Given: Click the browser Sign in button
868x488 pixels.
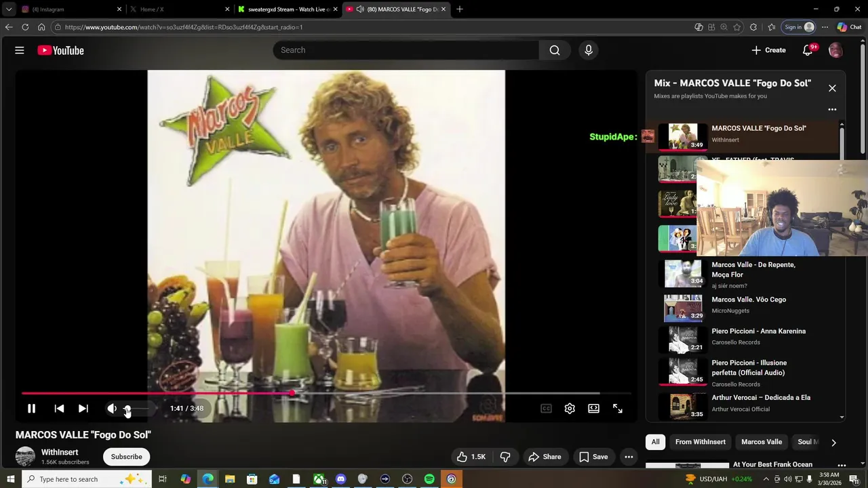Looking at the screenshot, I should 799,27.
